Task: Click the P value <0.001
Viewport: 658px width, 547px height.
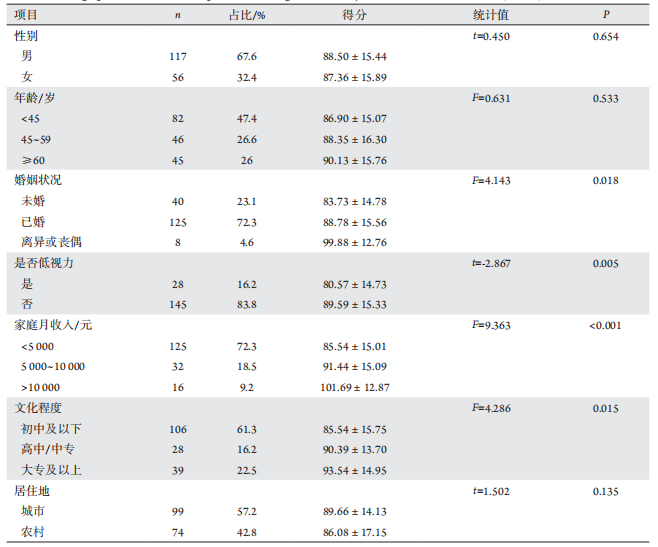Action: coord(606,326)
